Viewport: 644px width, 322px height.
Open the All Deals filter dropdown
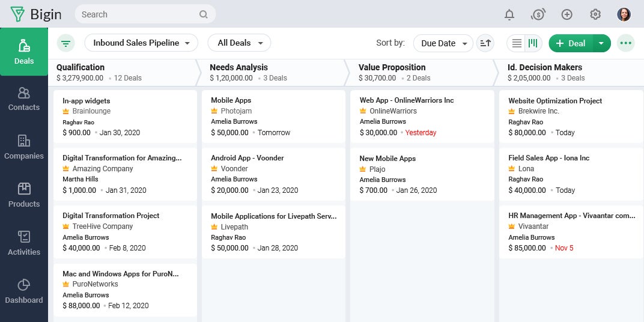[x=239, y=43]
